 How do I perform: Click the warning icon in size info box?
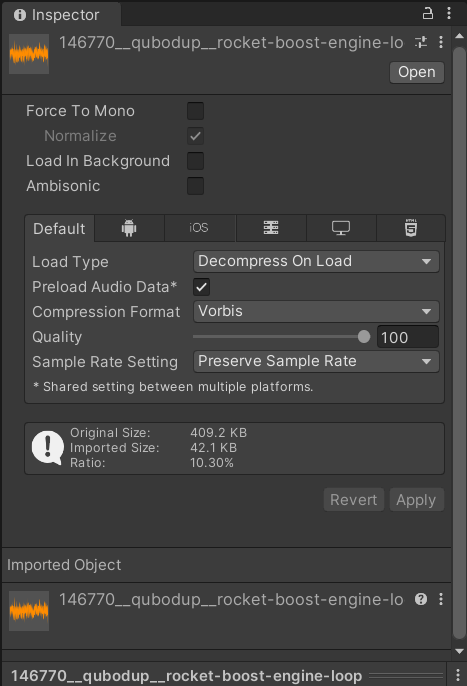[x=48, y=448]
